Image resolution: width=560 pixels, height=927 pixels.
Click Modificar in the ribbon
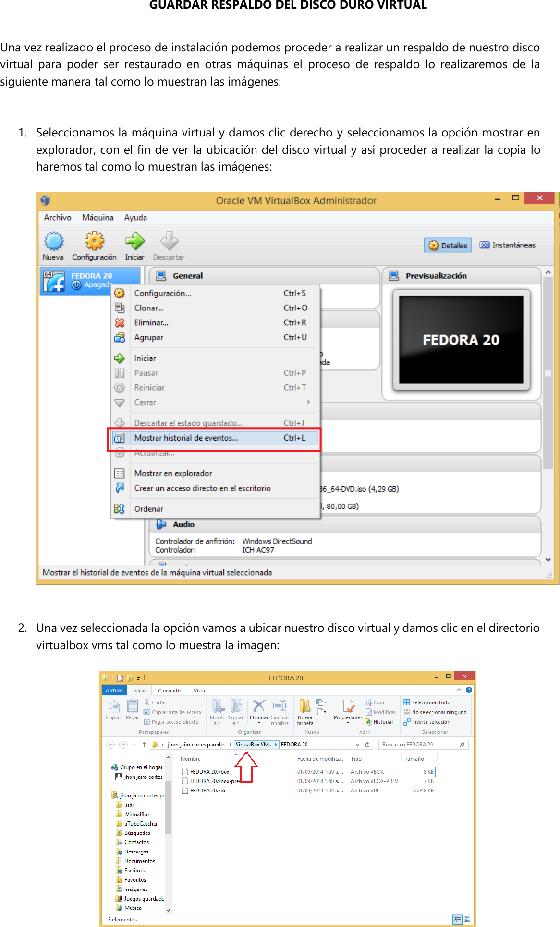click(x=380, y=713)
